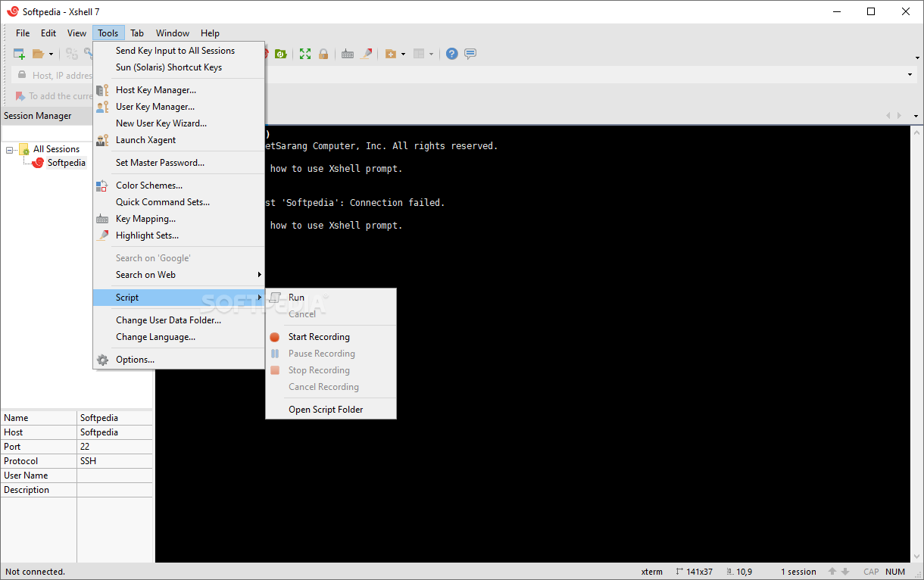Choose Set Master Password

click(x=179, y=163)
